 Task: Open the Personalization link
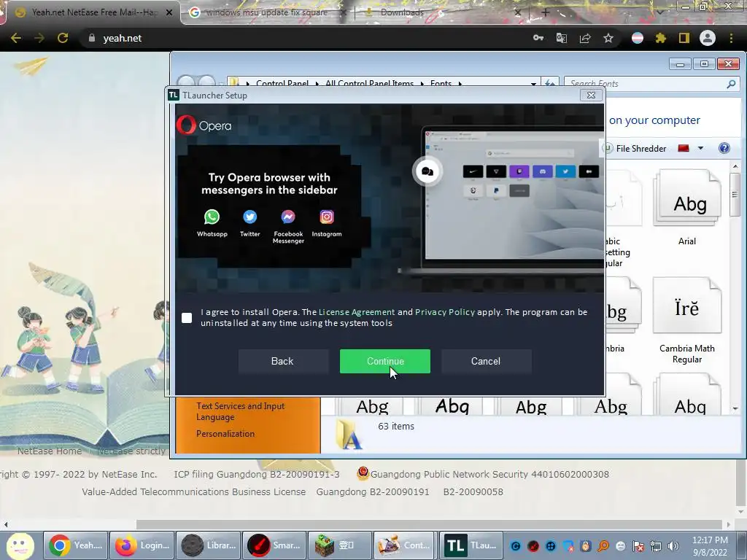pyautogui.click(x=225, y=434)
